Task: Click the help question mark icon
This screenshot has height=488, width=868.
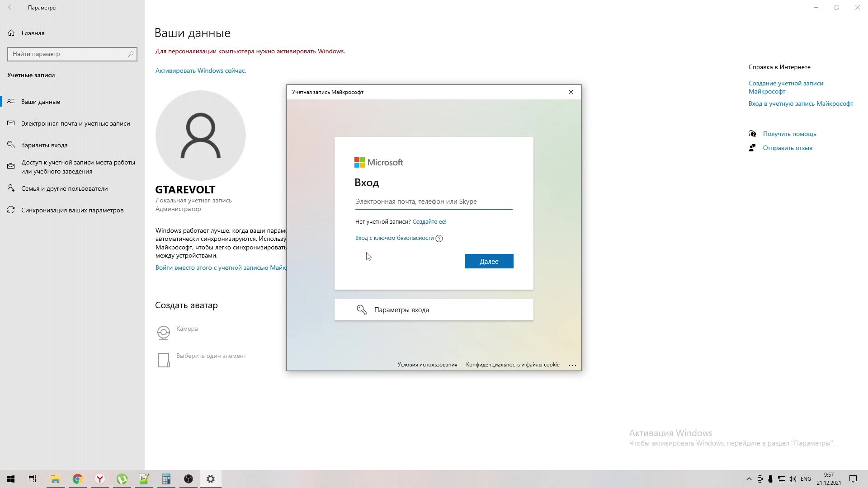Action: click(x=439, y=239)
